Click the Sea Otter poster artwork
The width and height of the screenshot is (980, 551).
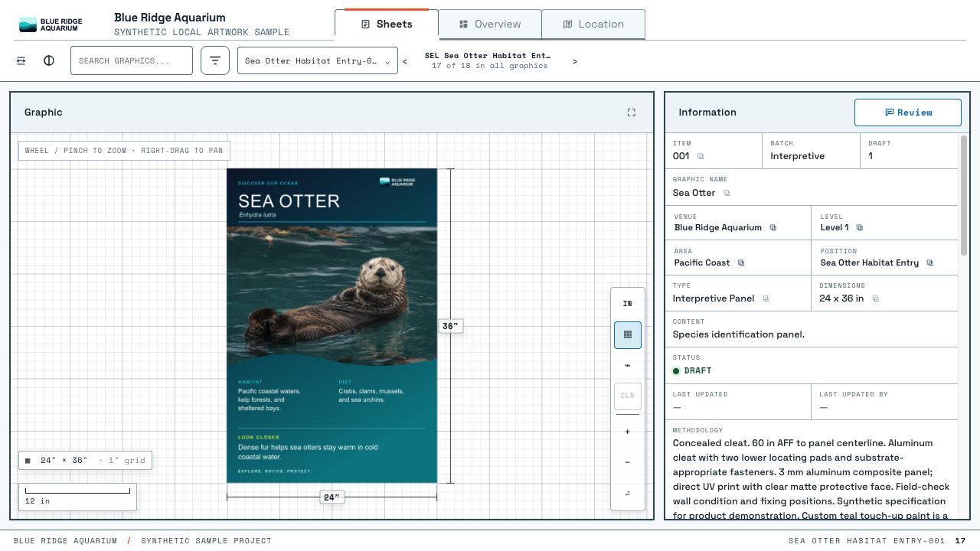332,326
